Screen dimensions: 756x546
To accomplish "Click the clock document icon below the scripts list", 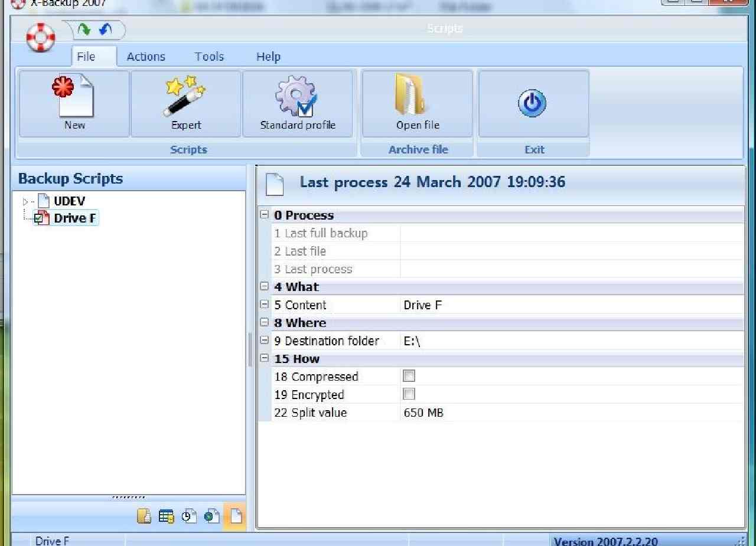I will (x=189, y=516).
